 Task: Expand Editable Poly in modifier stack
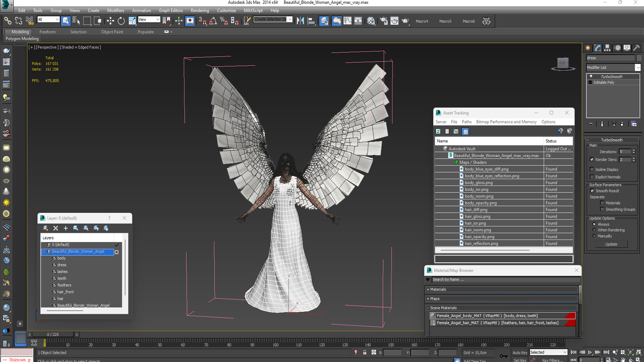tap(590, 82)
